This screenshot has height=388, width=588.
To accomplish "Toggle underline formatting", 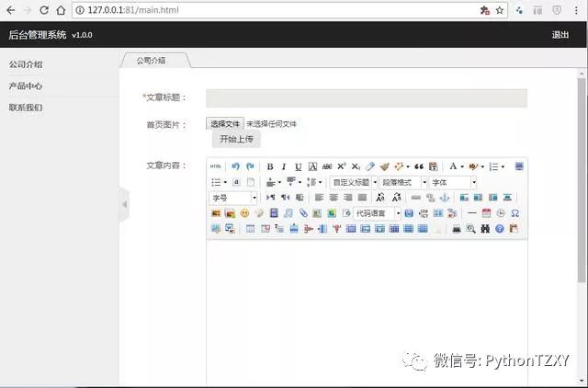I will 298,166.
